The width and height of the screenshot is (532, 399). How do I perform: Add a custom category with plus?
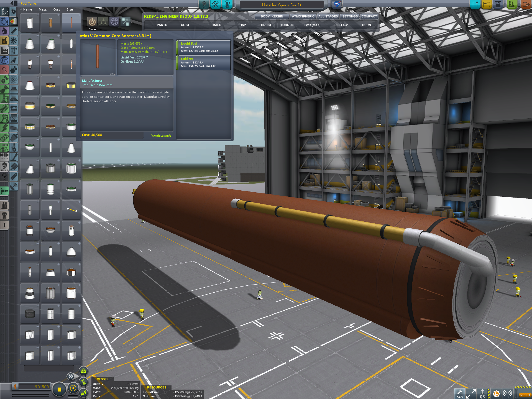coord(4,225)
